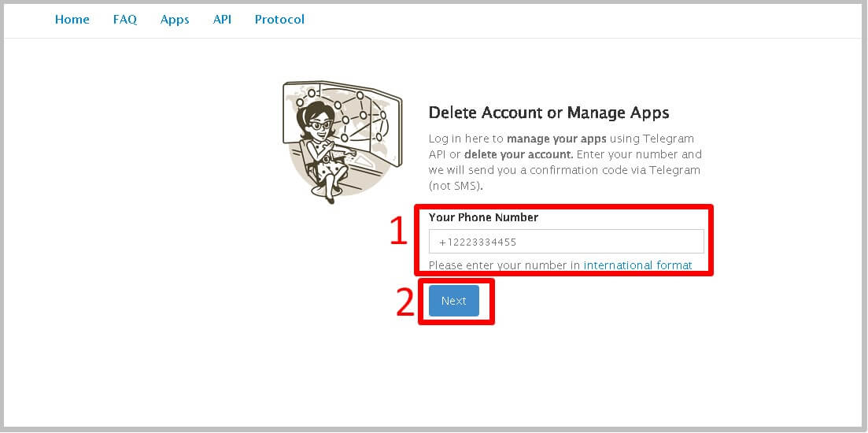The width and height of the screenshot is (868, 433).
Task: Click the Your Phone Number input field
Action: (566, 242)
